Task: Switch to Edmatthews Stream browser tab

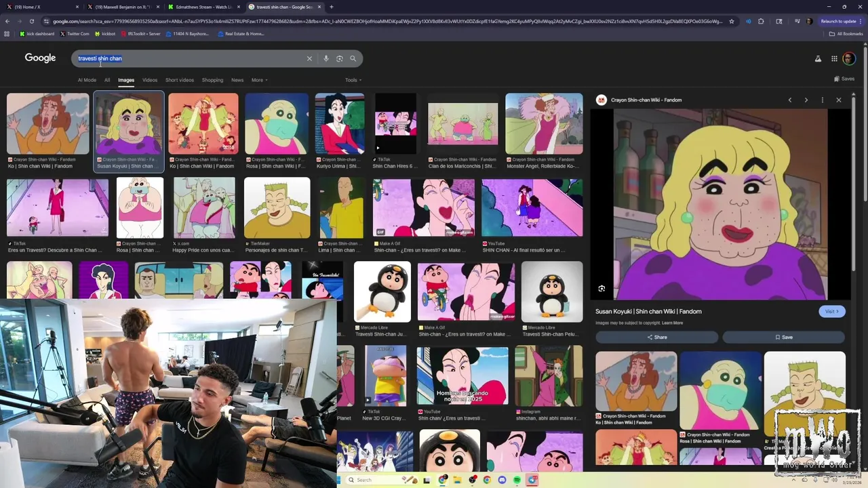Action: point(203,7)
